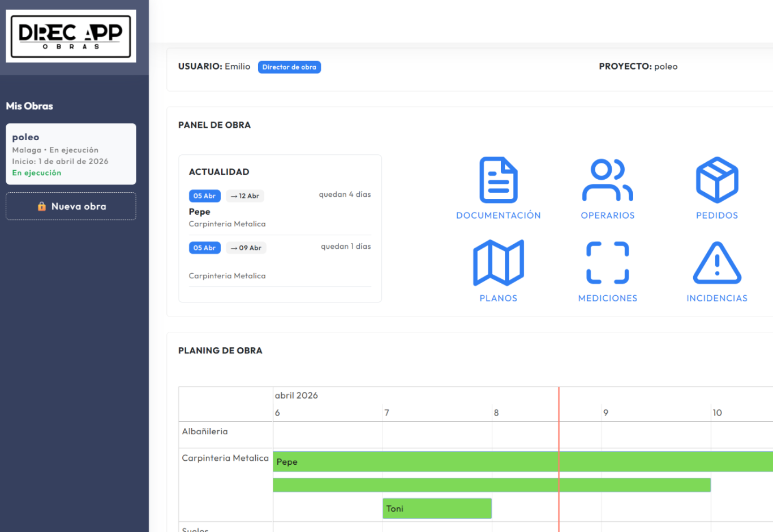Click the unnamed green bar below Pepe
This screenshot has width=773, height=532.
point(491,485)
